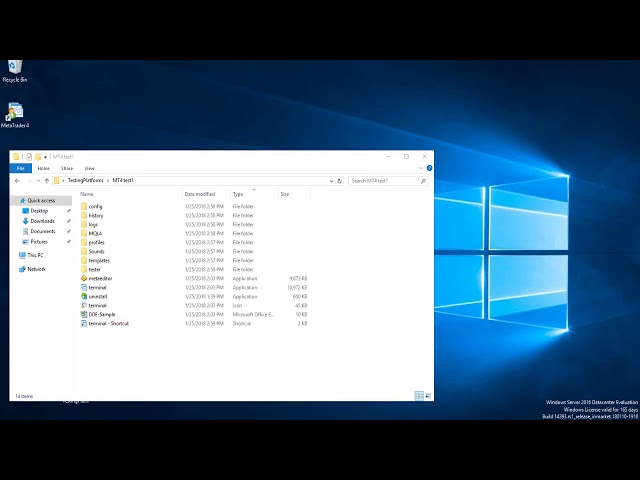The width and height of the screenshot is (640, 480).
Task: Open the address bar history dropdown
Action: 331,181
